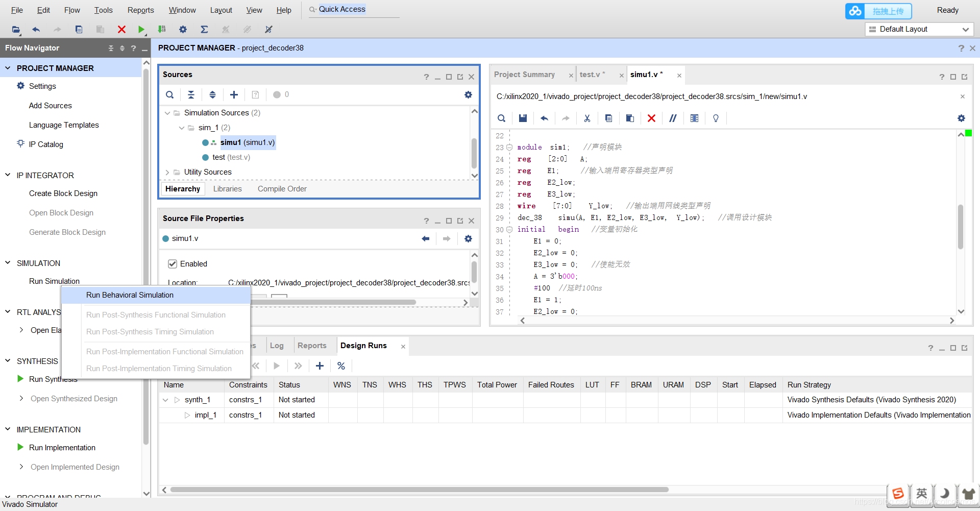This screenshot has height=511, width=980.
Task: Click the lightbulb icon in the editor toolbar
Action: [x=715, y=118]
